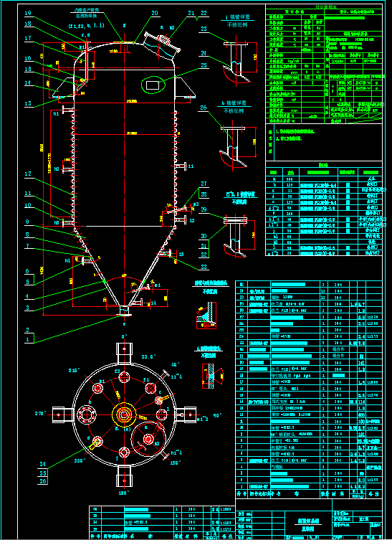The height and width of the screenshot is (540, 392).
Task: Select part callout number 33 near the cone
Action: point(204,268)
